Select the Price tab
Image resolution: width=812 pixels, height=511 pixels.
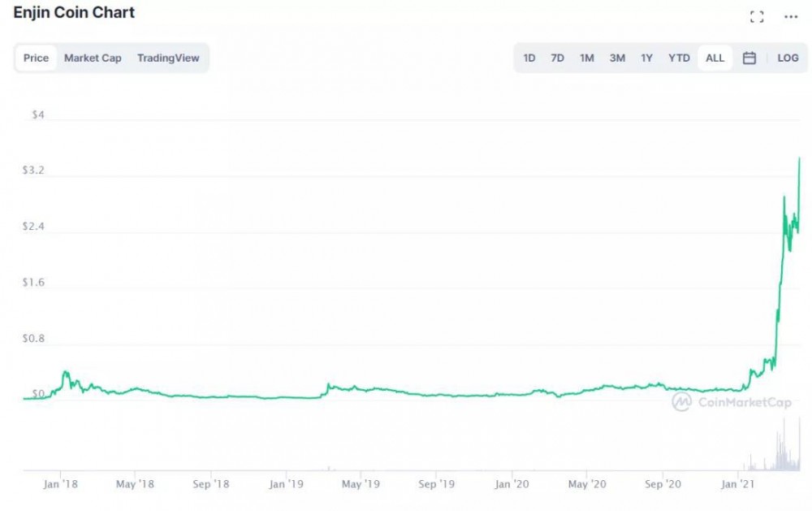pyautogui.click(x=36, y=58)
